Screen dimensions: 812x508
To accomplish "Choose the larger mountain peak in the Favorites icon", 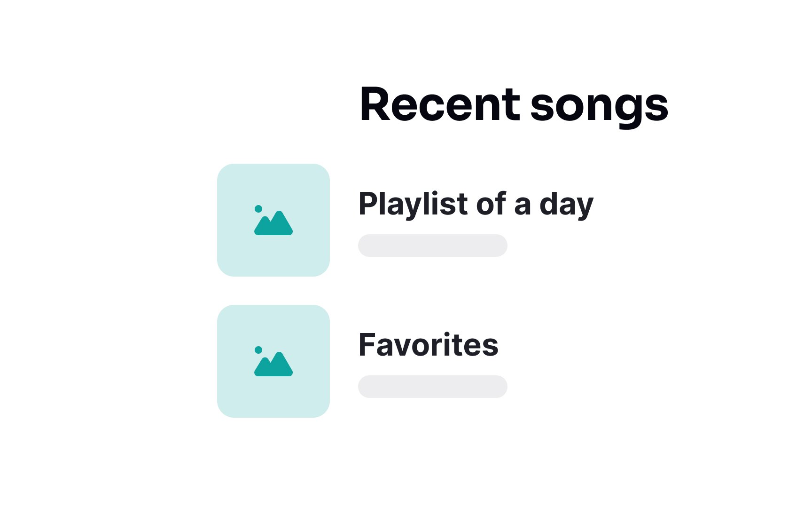I will point(281,365).
